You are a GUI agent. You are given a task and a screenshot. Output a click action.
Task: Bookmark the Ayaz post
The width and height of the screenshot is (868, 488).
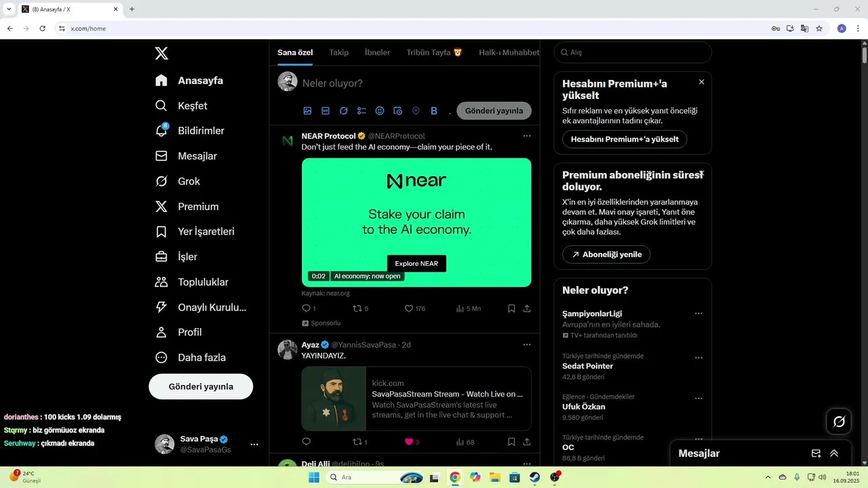(511, 442)
